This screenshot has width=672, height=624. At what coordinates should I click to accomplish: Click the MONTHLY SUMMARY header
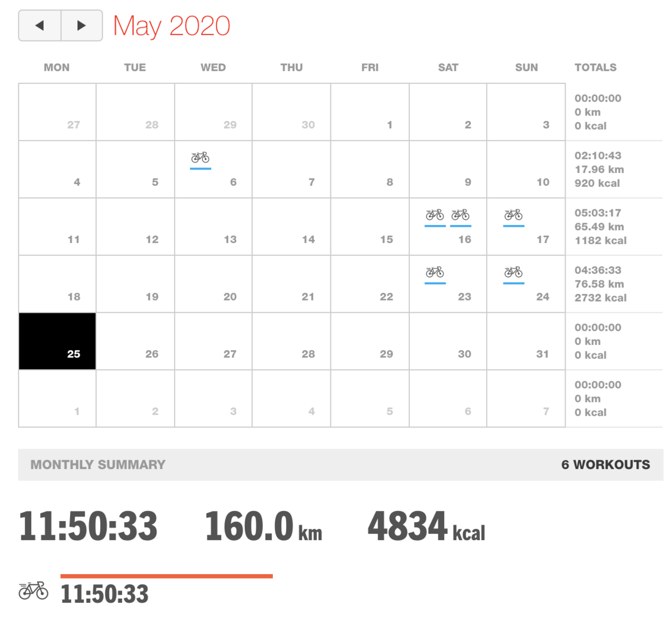point(98,465)
